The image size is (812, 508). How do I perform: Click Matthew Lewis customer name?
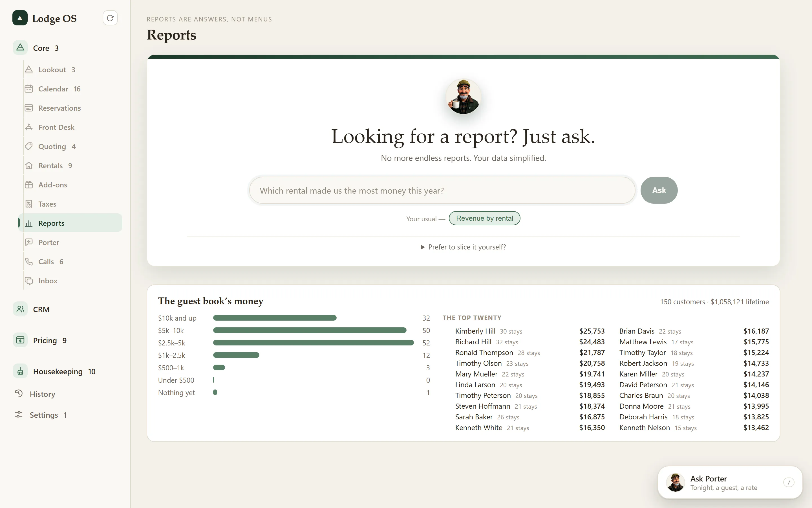pyautogui.click(x=643, y=342)
